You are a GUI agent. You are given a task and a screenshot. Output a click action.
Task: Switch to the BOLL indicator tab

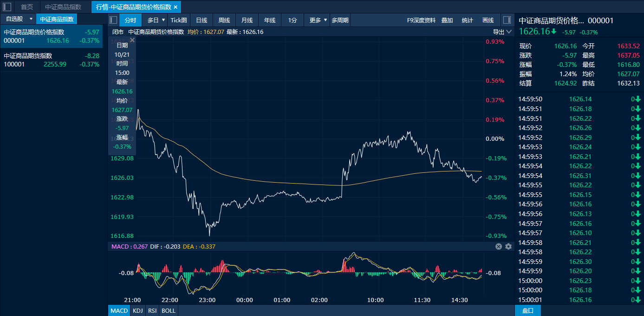click(169, 310)
